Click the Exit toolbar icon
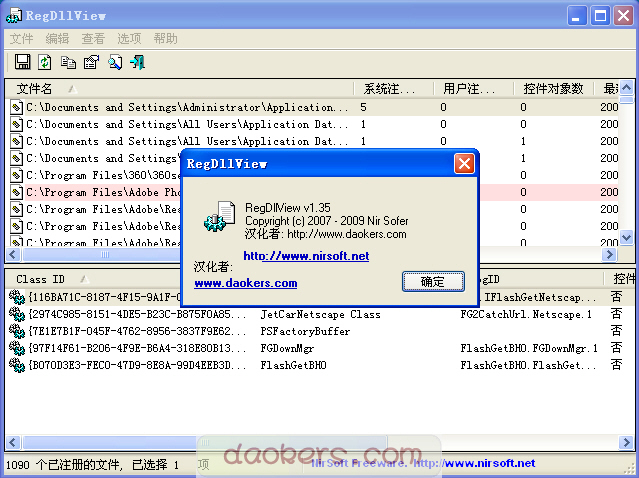The image size is (639, 478). tap(138, 62)
